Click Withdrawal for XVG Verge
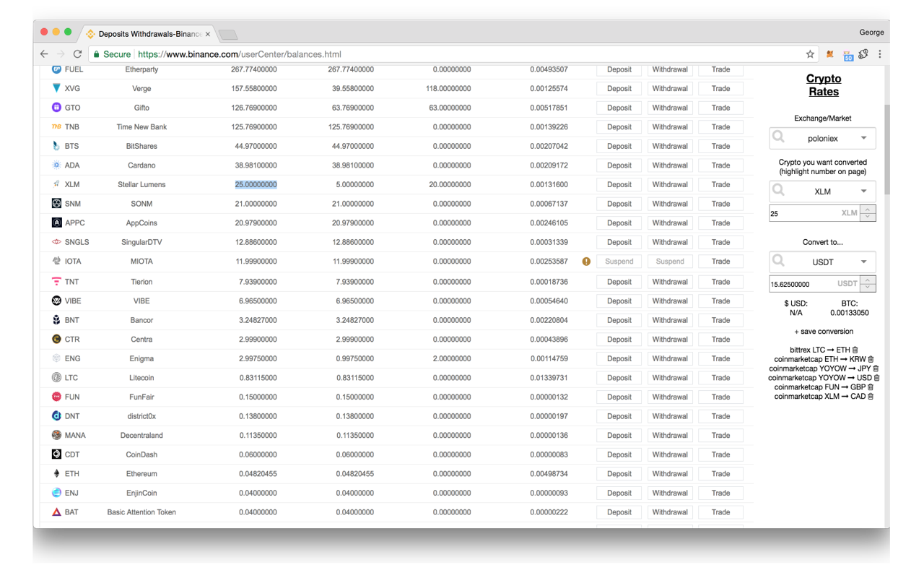This screenshot has width=924, height=578. 670,88
